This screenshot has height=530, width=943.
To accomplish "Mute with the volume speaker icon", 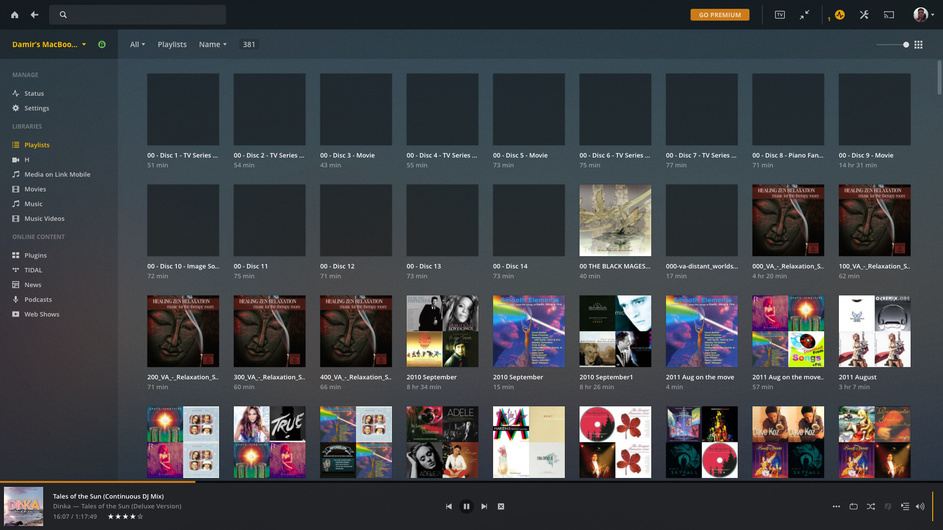I will 920,507.
